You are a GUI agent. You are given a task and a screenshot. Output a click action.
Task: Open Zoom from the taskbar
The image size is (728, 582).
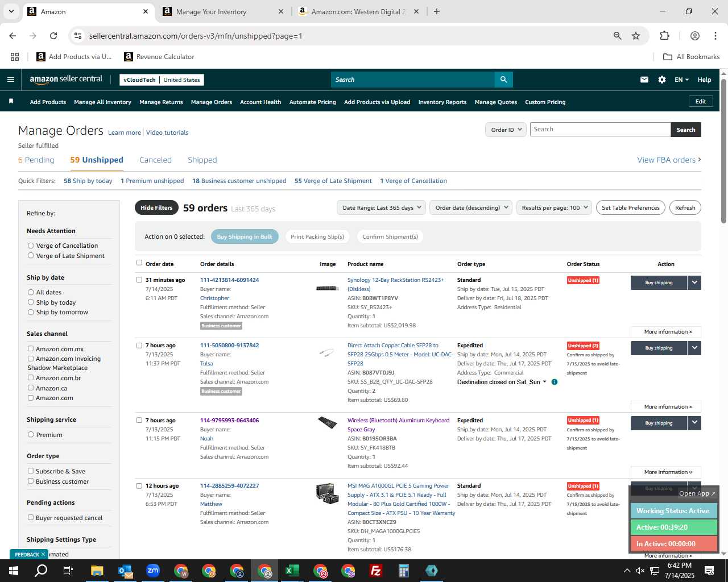tap(152, 571)
